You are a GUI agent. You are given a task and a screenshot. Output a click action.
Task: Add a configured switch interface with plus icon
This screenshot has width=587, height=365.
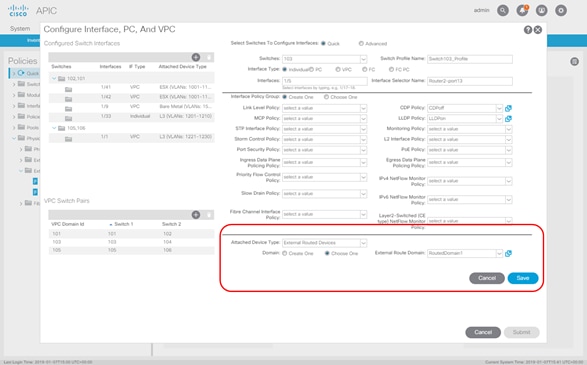(196, 57)
